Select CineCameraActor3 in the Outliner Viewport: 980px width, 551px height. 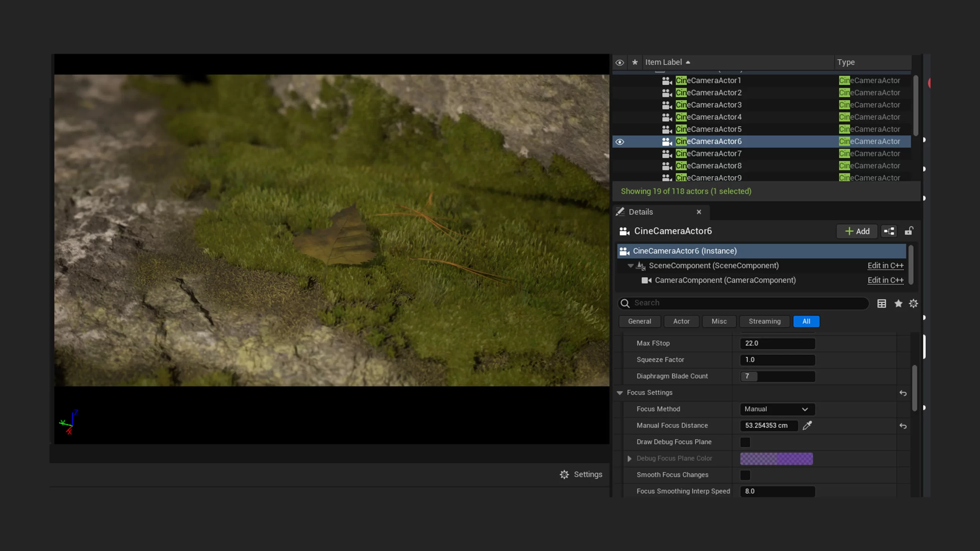pyautogui.click(x=762, y=105)
